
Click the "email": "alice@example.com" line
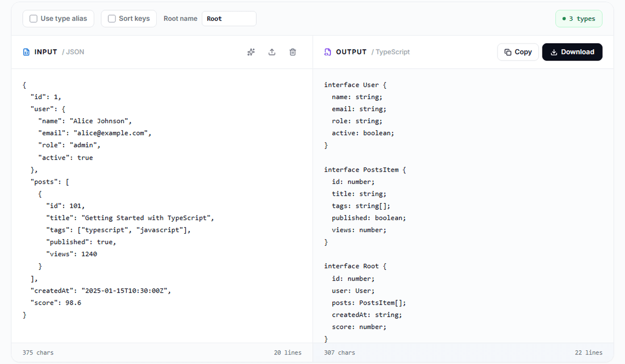[x=95, y=133]
